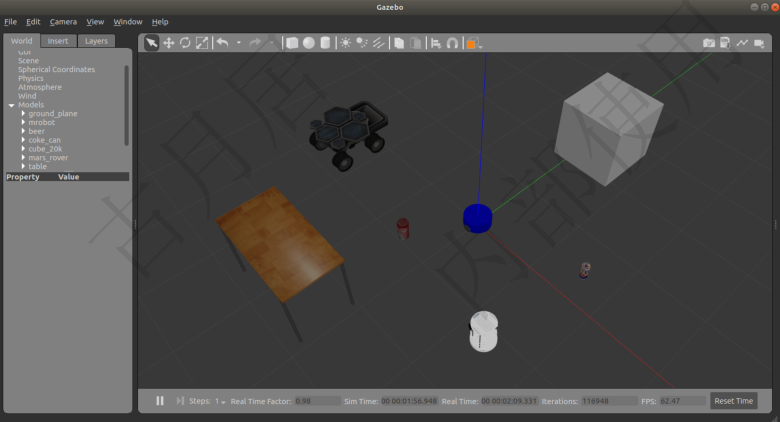Switch to the Layers tab
This screenshot has width=780, height=422.
(96, 41)
